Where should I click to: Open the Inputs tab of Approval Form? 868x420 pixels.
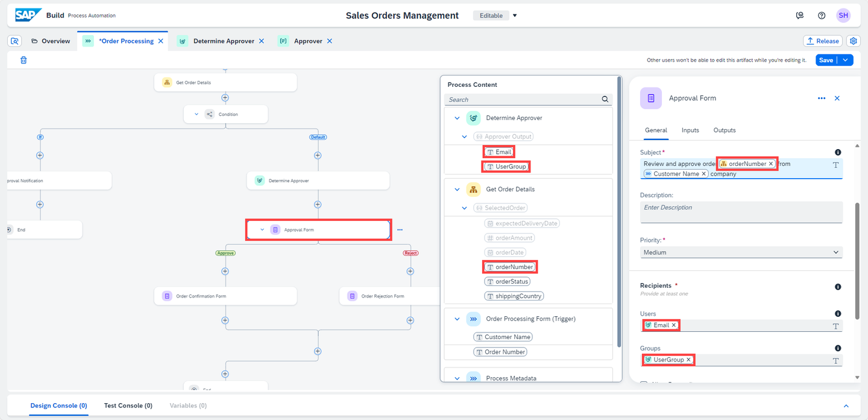point(690,130)
